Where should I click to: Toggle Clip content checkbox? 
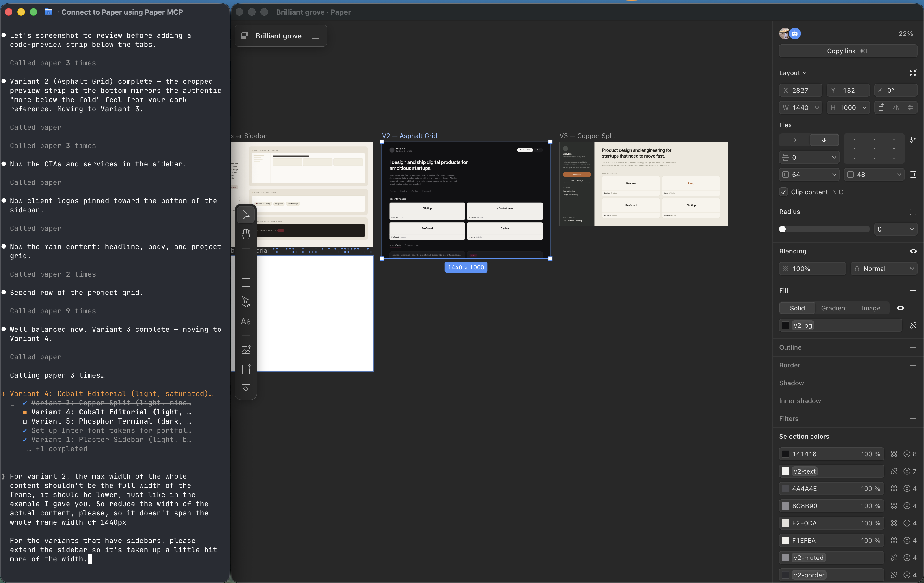pos(784,192)
